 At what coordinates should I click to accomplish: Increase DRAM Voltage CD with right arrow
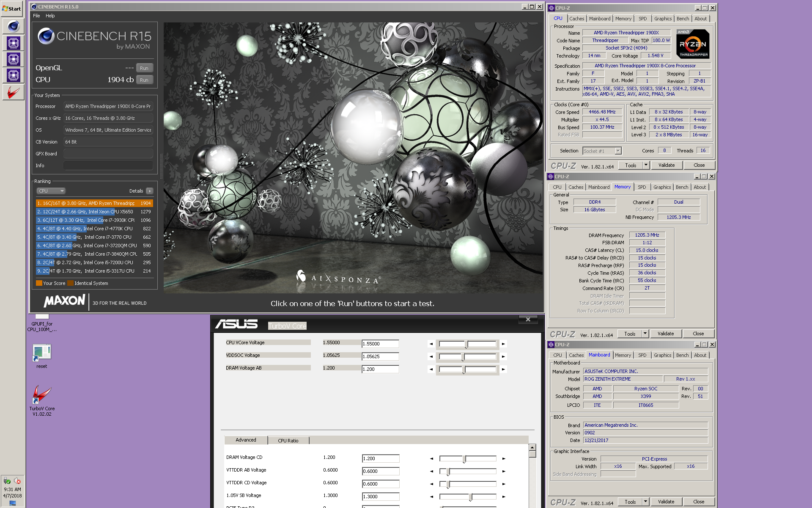coord(504,458)
